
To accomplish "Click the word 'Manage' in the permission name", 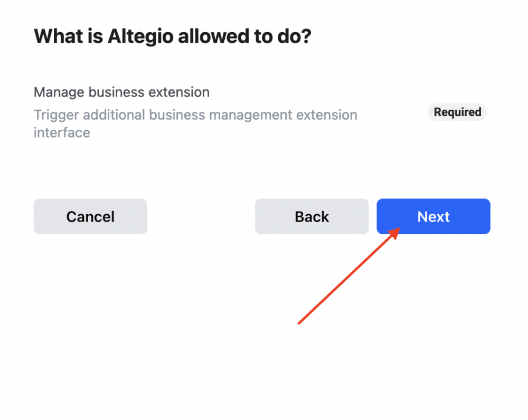I will coord(59,92).
